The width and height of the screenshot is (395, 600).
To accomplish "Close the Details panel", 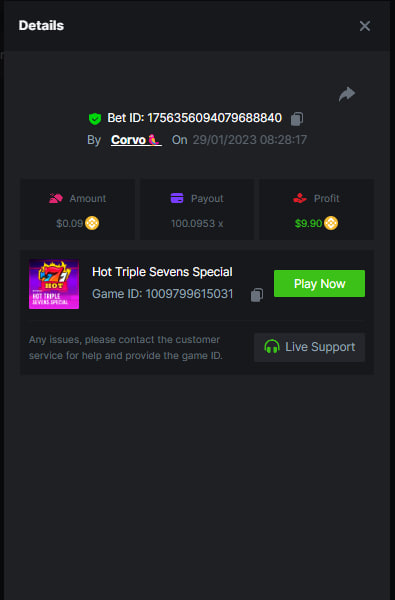I will click(x=365, y=26).
